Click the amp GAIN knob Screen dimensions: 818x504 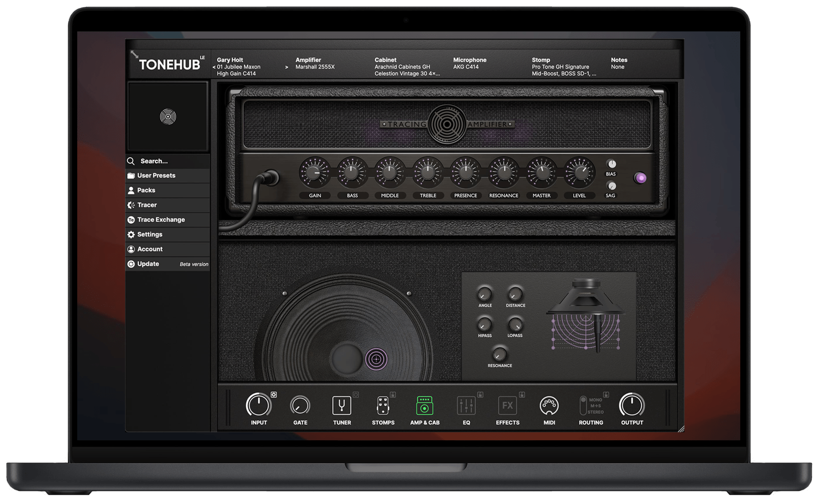(314, 173)
